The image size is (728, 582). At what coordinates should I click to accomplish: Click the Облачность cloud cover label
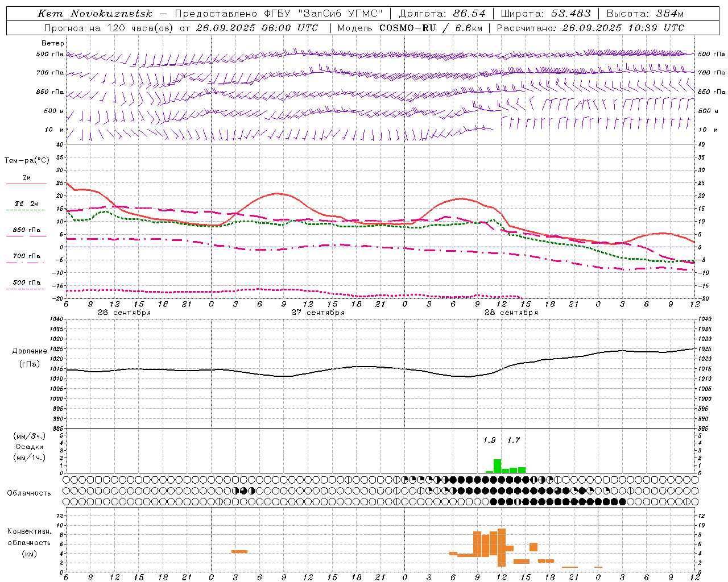(x=29, y=493)
